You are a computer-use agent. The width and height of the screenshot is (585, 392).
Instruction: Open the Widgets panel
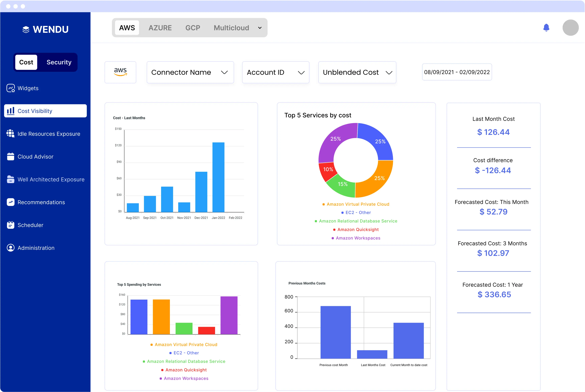pos(28,88)
